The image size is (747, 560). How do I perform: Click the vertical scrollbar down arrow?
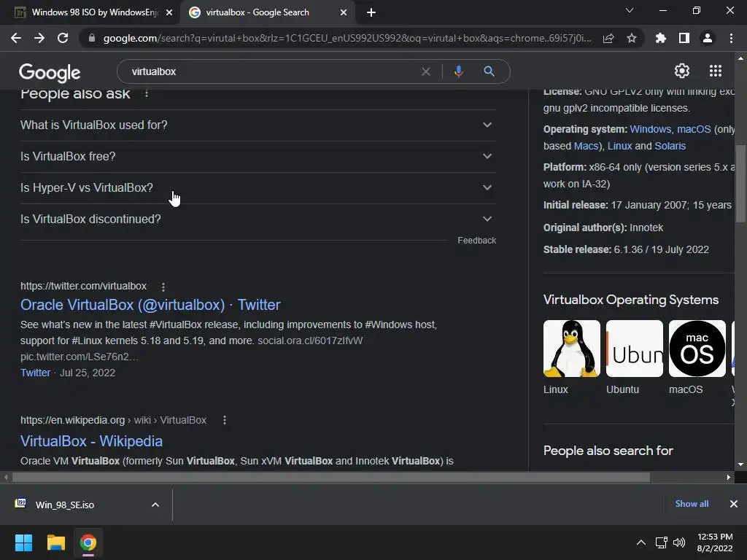click(x=741, y=464)
